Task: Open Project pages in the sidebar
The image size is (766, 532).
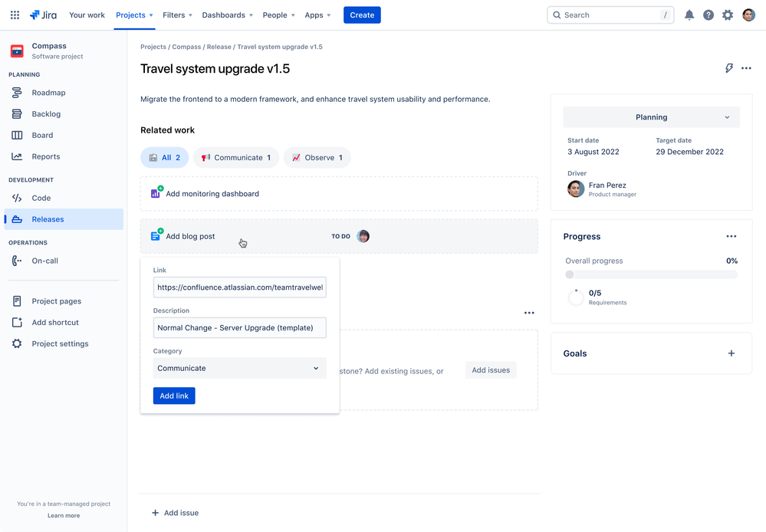Action: (64, 301)
